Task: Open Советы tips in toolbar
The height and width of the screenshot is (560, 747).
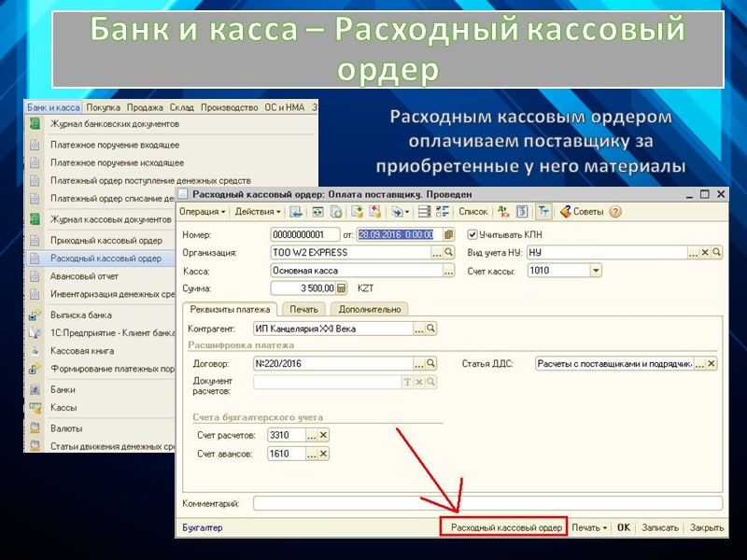Action: [581, 212]
